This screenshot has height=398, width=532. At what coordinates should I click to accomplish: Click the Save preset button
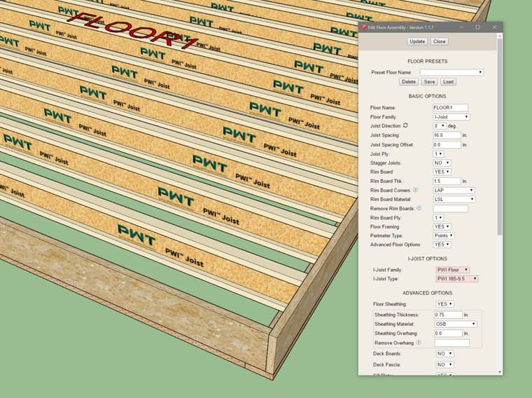tap(429, 82)
